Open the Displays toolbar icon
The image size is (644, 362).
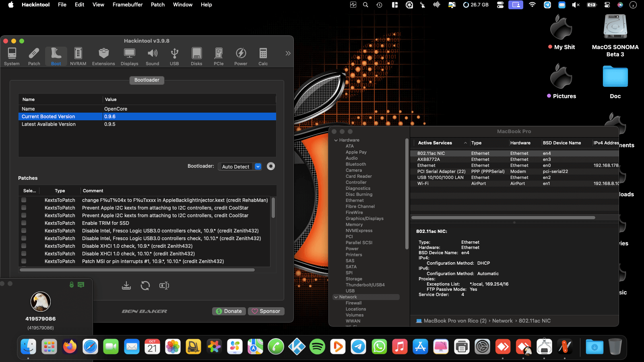point(130,56)
